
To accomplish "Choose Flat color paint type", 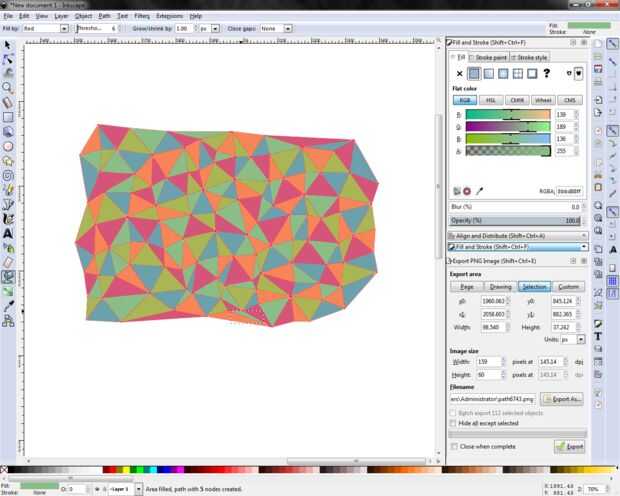I will pos(474,74).
